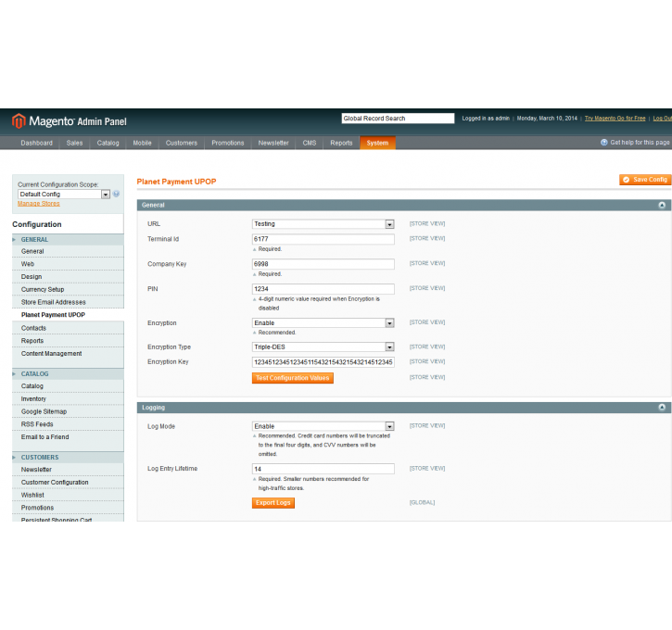Screen dimensions: 672x630
Task: Open Web configuration section
Action: click(x=68, y=264)
